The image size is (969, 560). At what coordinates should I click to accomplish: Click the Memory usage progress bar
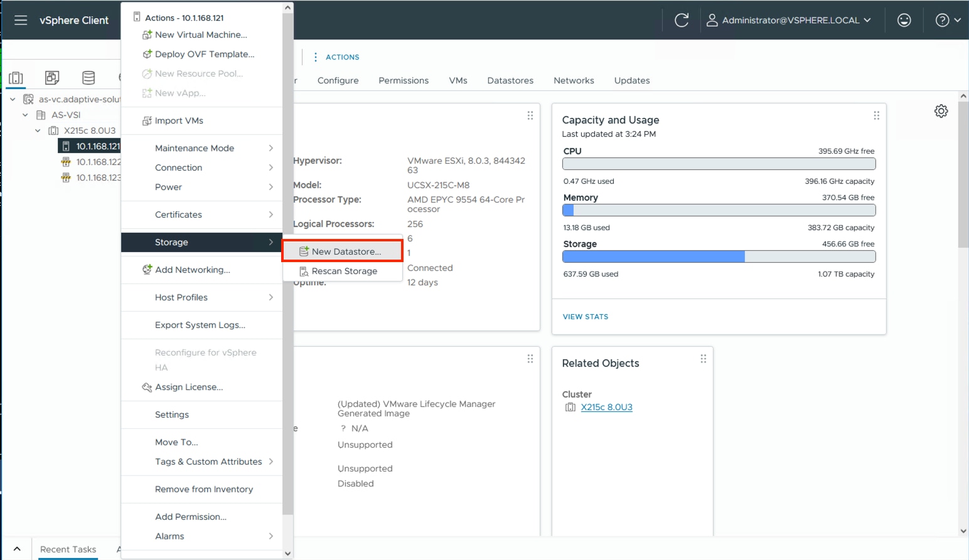pos(718,210)
